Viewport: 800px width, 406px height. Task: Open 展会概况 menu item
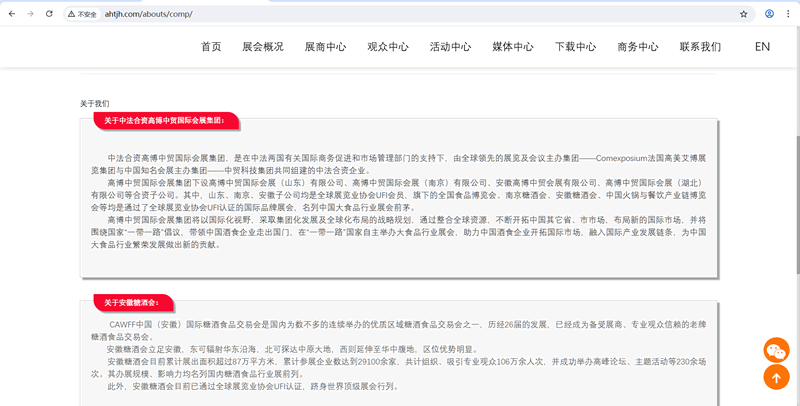(263, 47)
